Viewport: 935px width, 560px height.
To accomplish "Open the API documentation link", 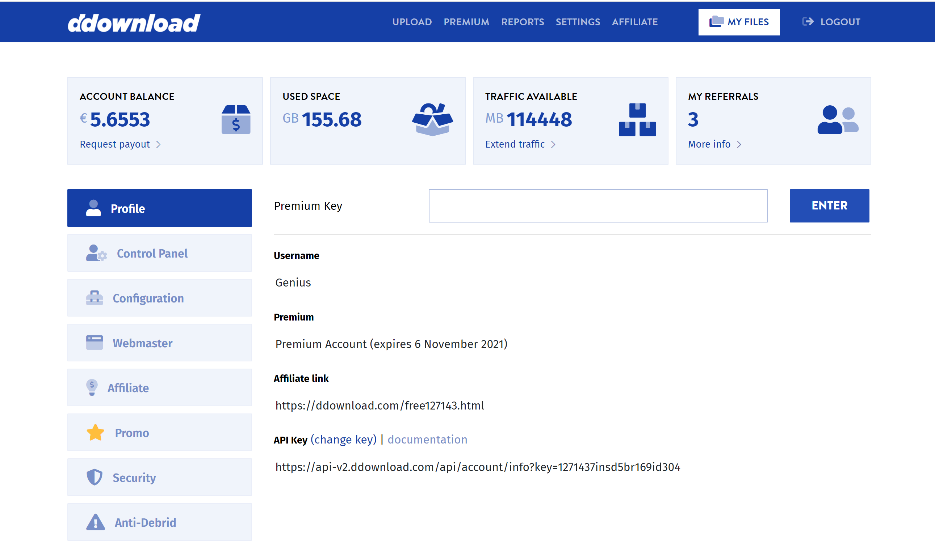I will [427, 440].
